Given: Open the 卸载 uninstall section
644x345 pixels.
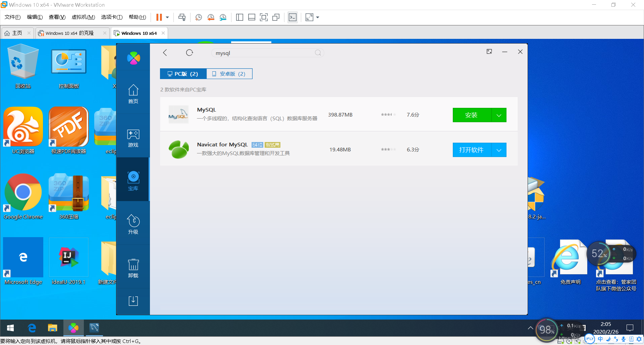Looking at the screenshot, I should 133,268.
